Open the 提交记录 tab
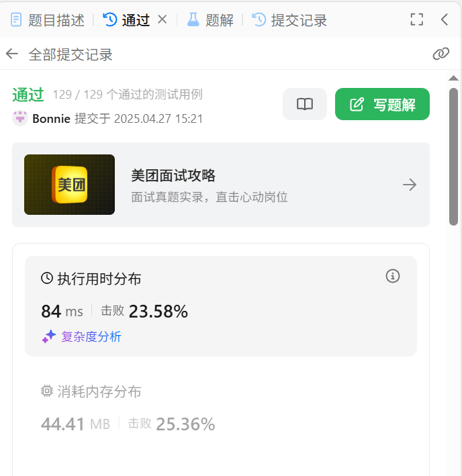 (289, 20)
